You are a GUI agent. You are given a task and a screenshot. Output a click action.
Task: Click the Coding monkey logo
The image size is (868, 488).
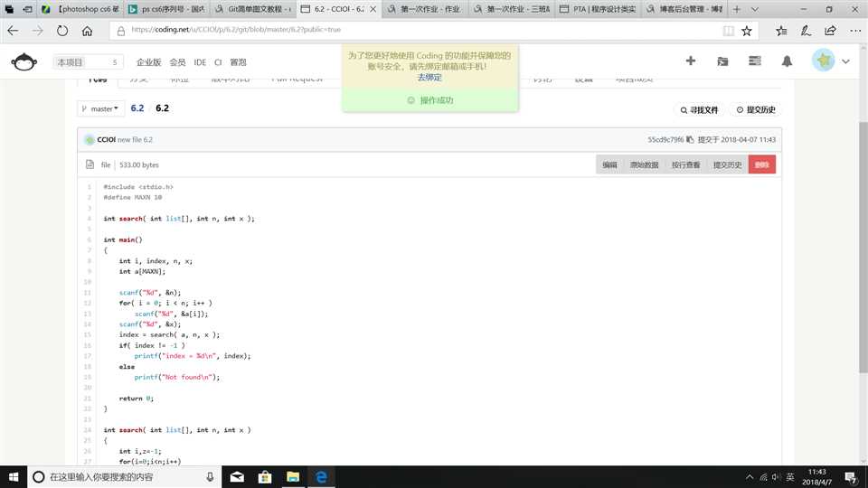tap(24, 62)
